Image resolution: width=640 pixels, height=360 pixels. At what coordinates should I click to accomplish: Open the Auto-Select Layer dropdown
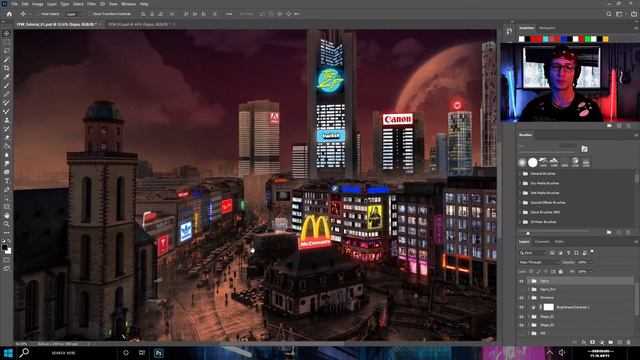point(73,14)
